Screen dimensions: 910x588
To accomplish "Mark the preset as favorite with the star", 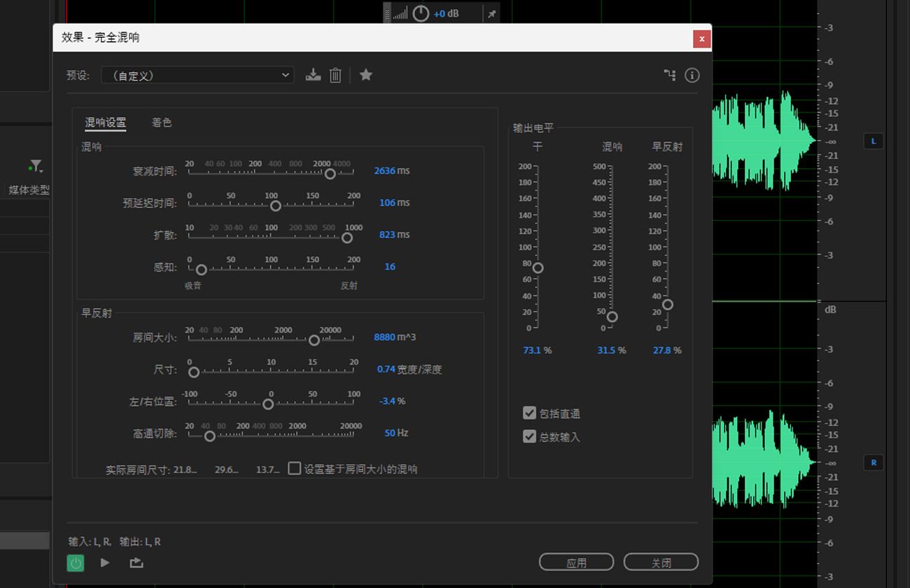I will (x=365, y=75).
